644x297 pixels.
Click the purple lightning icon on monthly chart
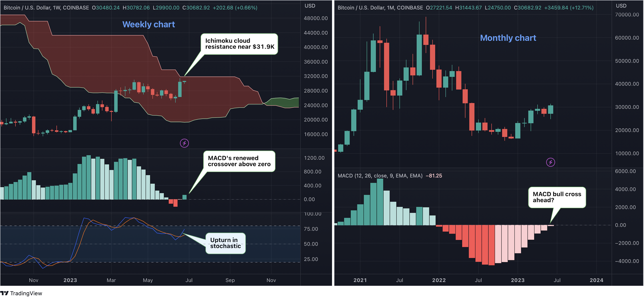point(550,162)
